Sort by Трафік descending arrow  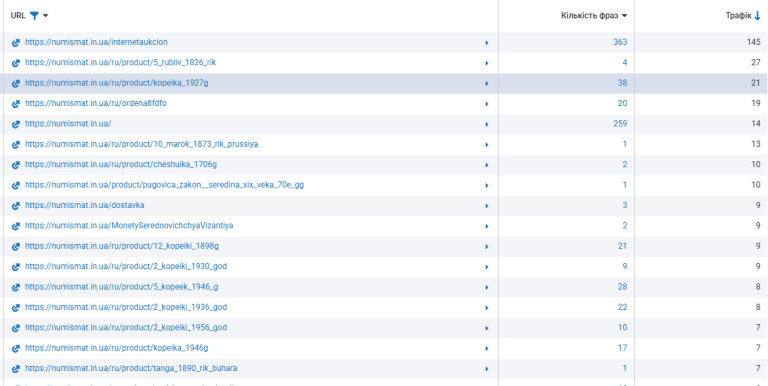tap(758, 16)
